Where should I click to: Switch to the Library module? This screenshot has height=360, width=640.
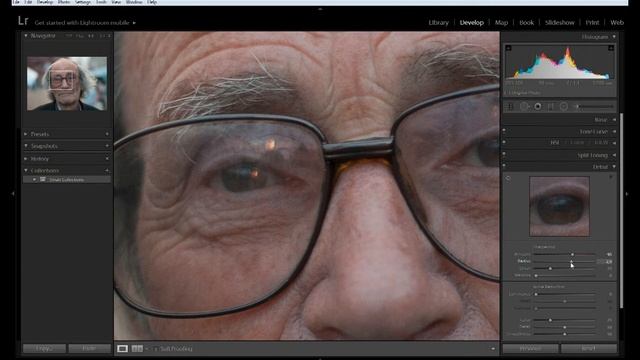[438, 22]
